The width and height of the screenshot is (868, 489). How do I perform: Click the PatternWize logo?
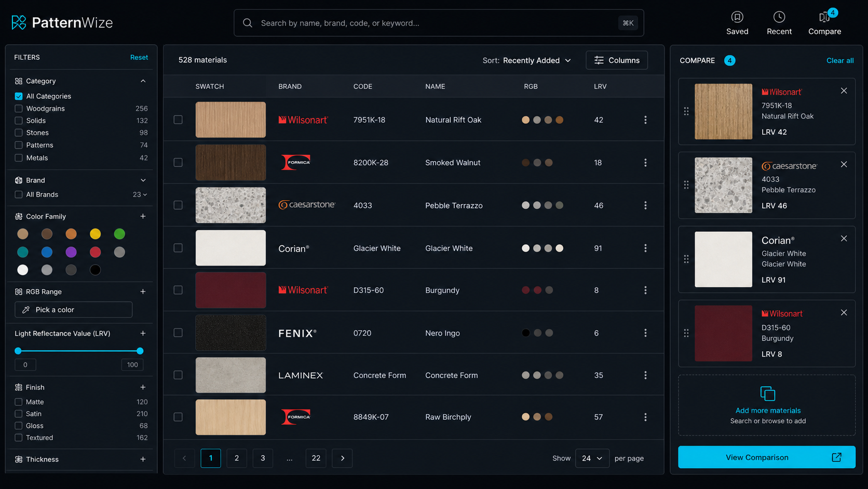pos(62,22)
